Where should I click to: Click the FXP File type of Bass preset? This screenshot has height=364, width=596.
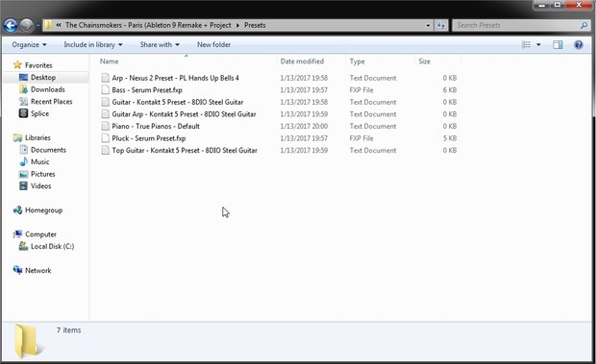point(361,90)
